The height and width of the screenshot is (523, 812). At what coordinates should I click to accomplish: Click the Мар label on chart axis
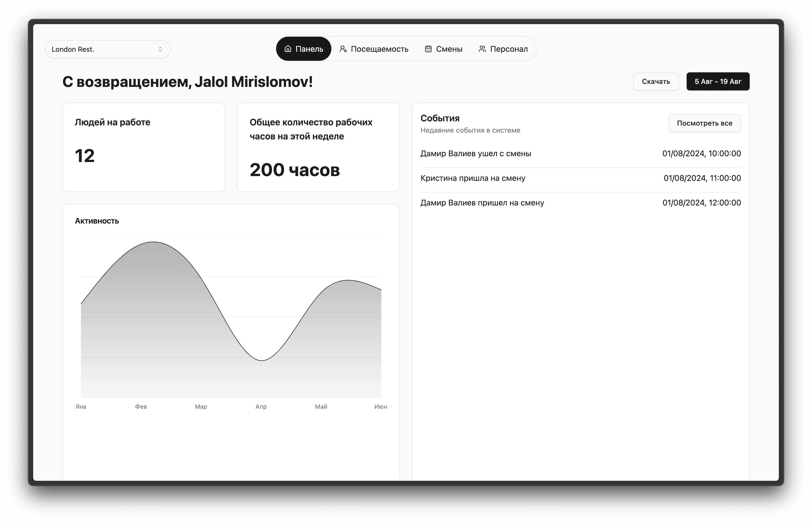[201, 406]
